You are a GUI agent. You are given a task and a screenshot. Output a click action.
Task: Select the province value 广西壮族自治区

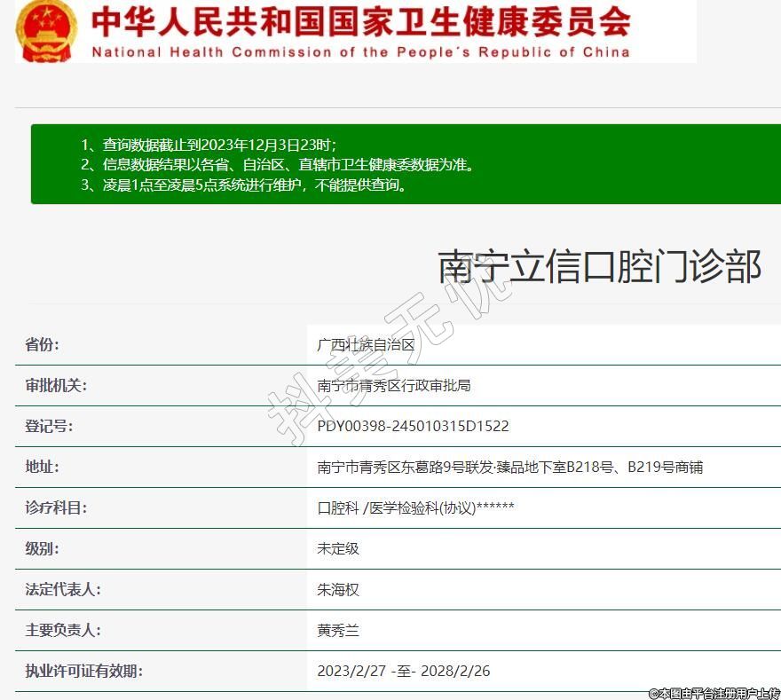click(x=366, y=345)
